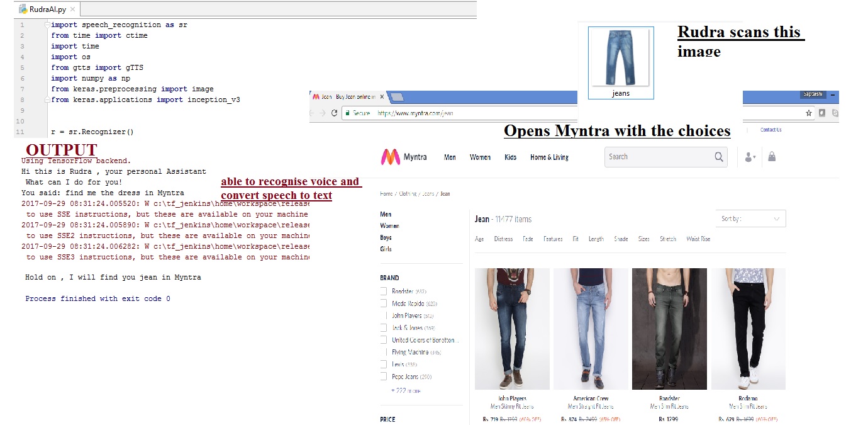
Task: Click the Skype extension icon
Action: [835, 113]
